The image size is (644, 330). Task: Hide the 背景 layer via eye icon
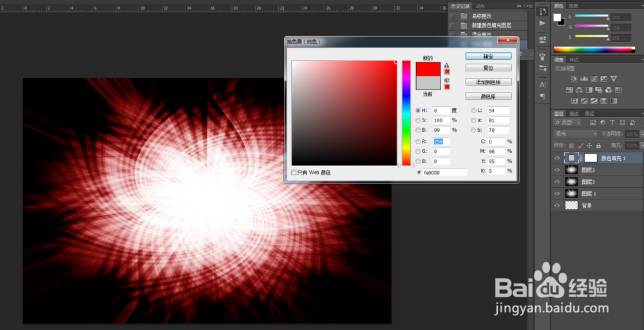point(557,206)
